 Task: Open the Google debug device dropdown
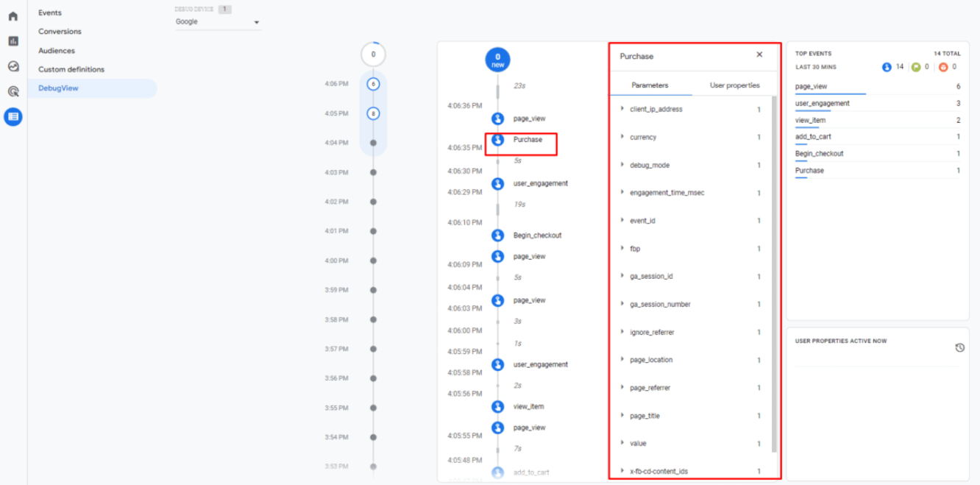[x=218, y=22]
